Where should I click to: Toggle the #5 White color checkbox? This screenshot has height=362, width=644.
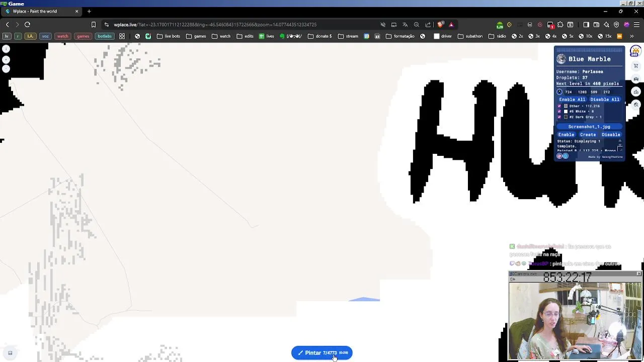coord(559,112)
